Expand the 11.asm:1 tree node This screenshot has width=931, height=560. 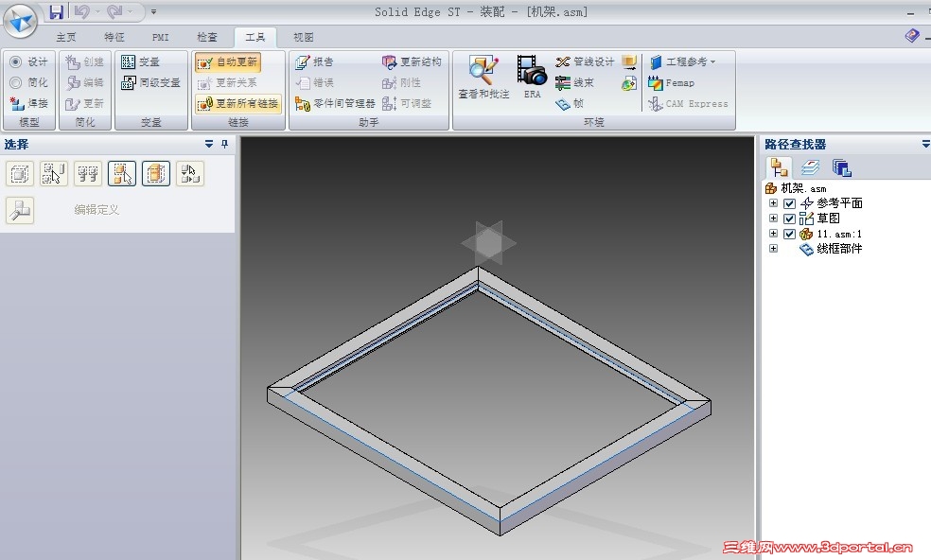point(773,234)
